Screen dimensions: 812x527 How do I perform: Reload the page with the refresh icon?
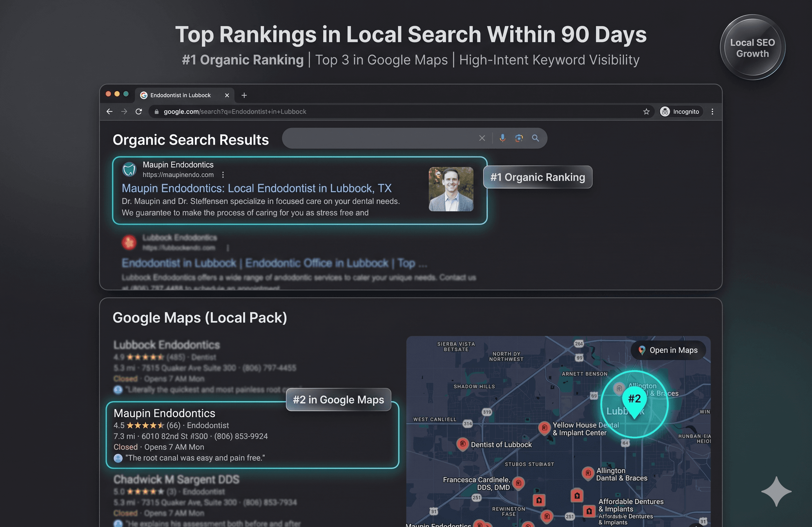tap(139, 111)
